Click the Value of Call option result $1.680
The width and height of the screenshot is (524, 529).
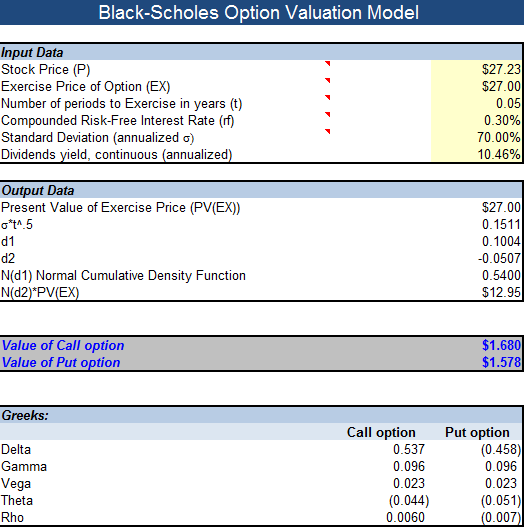coord(501,345)
